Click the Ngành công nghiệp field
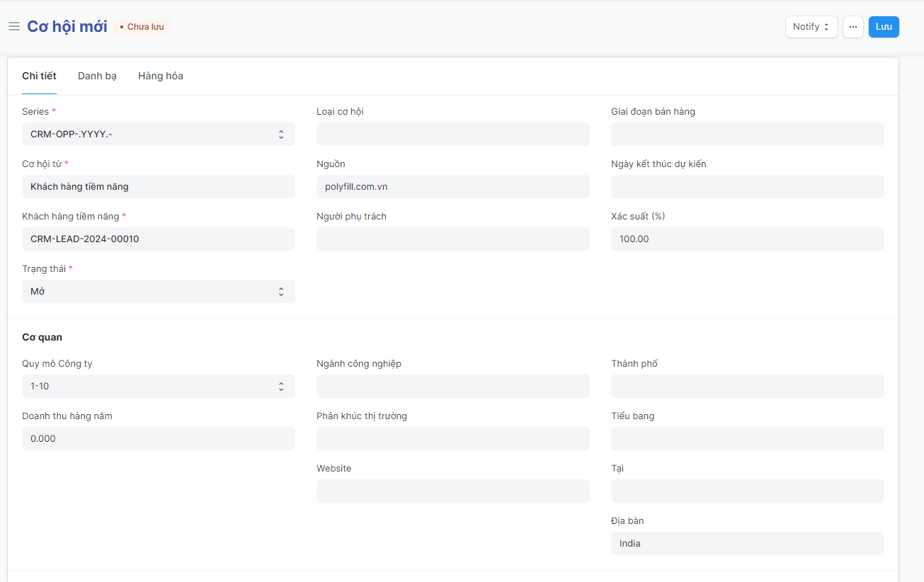 452,386
